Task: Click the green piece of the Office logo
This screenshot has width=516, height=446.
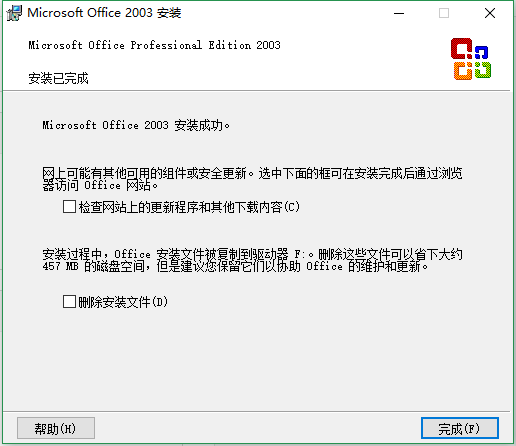Action: [483, 69]
